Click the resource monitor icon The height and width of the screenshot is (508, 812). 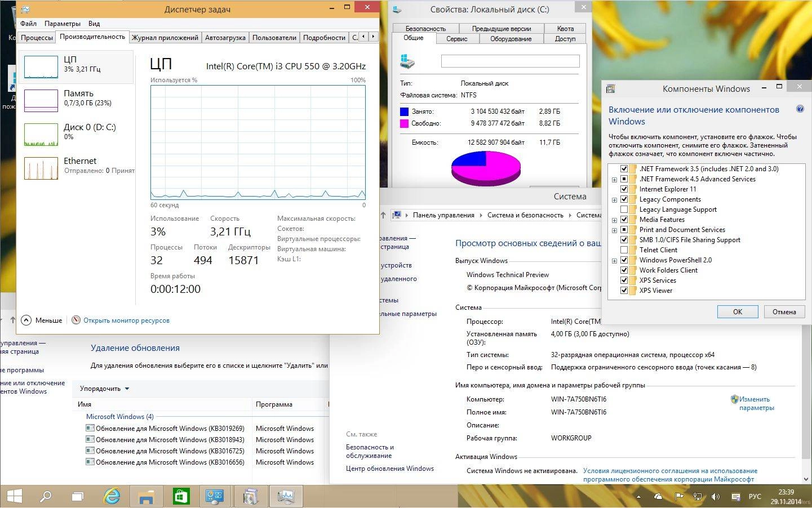pos(76,320)
